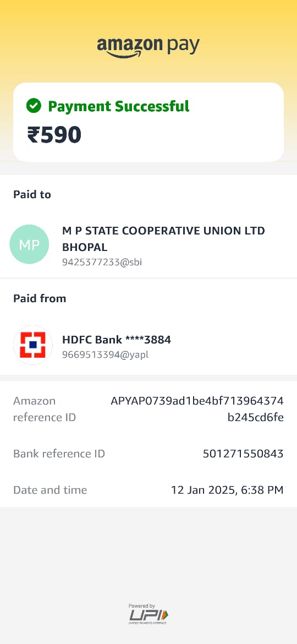This screenshot has height=644, width=297.
Task: Select the ₹590 amount text
Action: (54, 135)
